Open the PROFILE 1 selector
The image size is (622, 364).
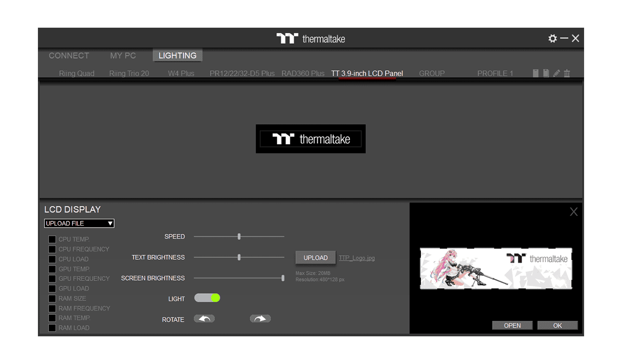[x=495, y=73]
